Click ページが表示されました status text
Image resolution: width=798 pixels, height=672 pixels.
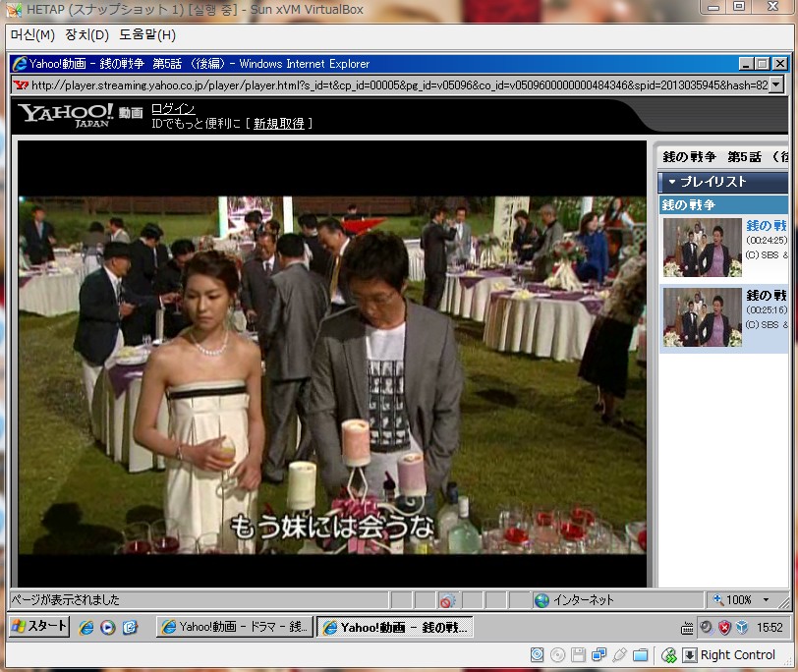coord(65,600)
